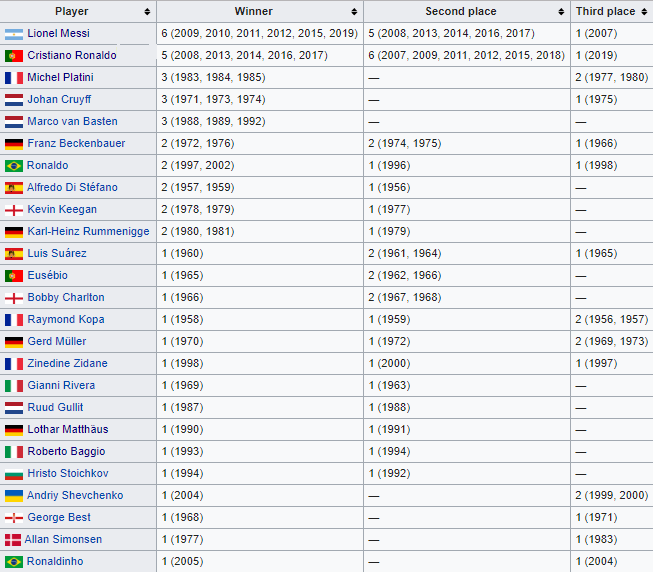Image resolution: width=653 pixels, height=572 pixels.
Task: Click the Italy flag beside Gianni Rivera
Action: click(x=14, y=385)
